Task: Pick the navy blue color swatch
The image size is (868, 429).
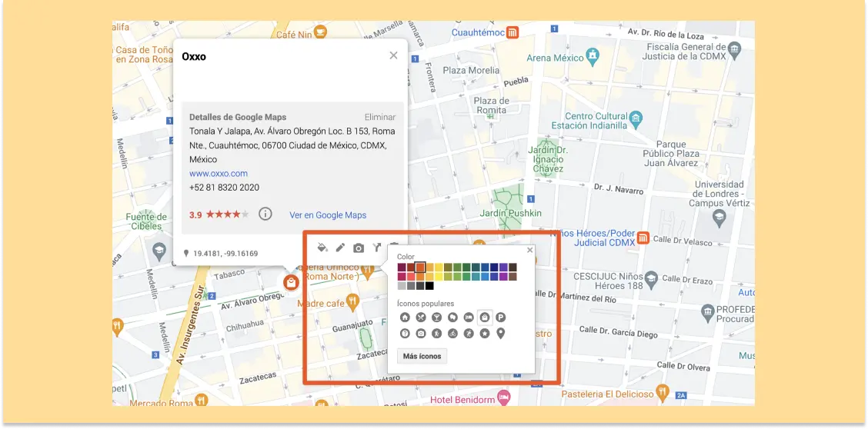Action: tap(494, 267)
